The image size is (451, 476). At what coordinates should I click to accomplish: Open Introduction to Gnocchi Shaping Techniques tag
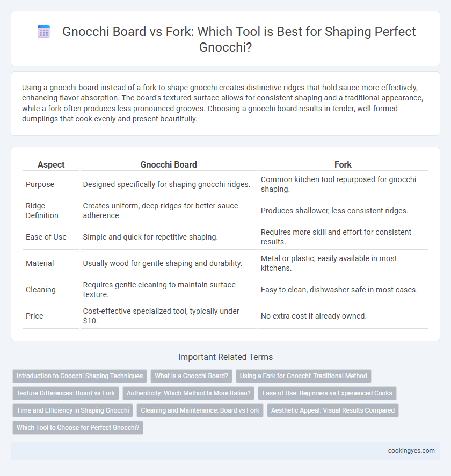tap(80, 376)
